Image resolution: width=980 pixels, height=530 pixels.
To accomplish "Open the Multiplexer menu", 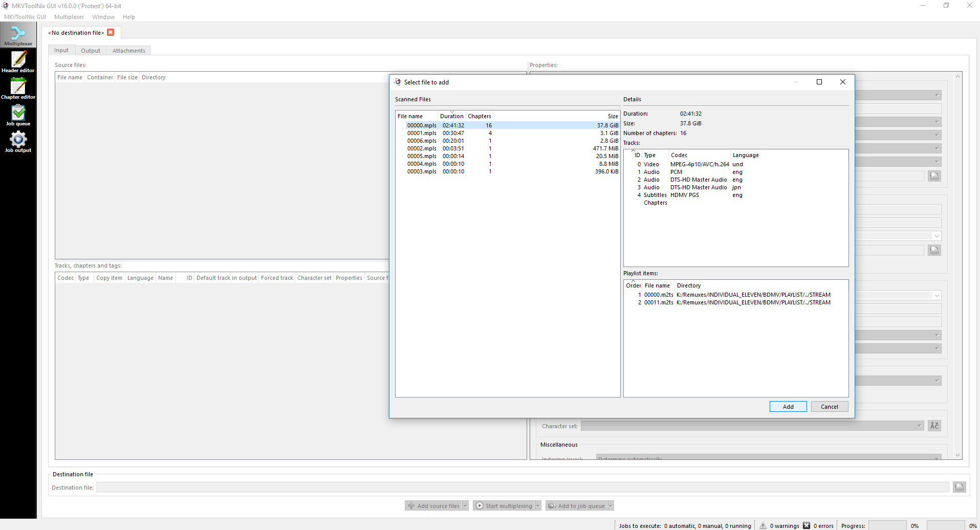I will [x=69, y=17].
